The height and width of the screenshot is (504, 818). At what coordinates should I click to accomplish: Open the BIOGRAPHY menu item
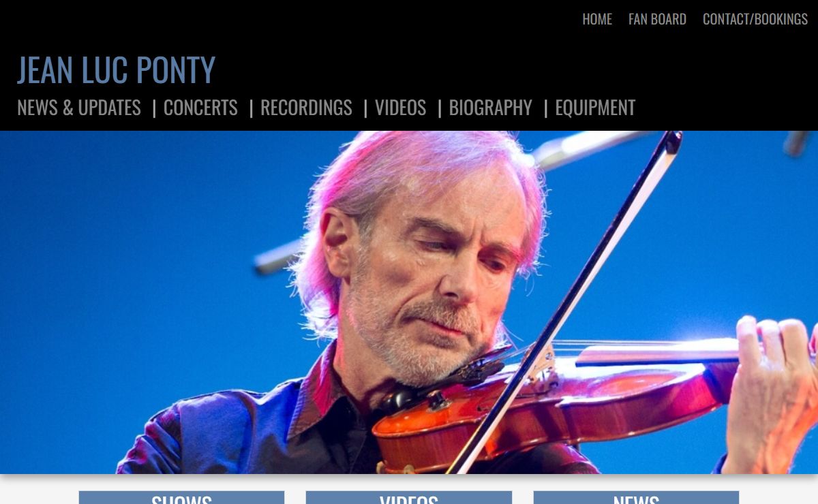[x=490, y=107]
